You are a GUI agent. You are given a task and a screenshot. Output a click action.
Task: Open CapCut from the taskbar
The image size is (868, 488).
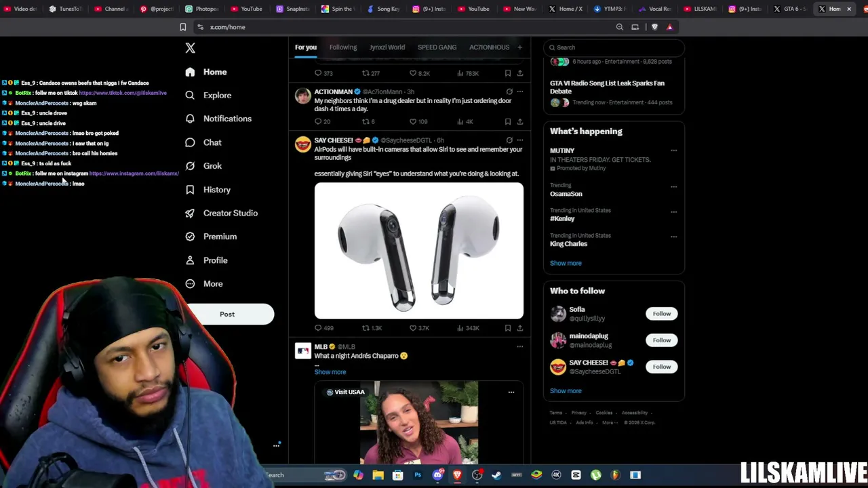pyautogui.click(x=576, y=475)
